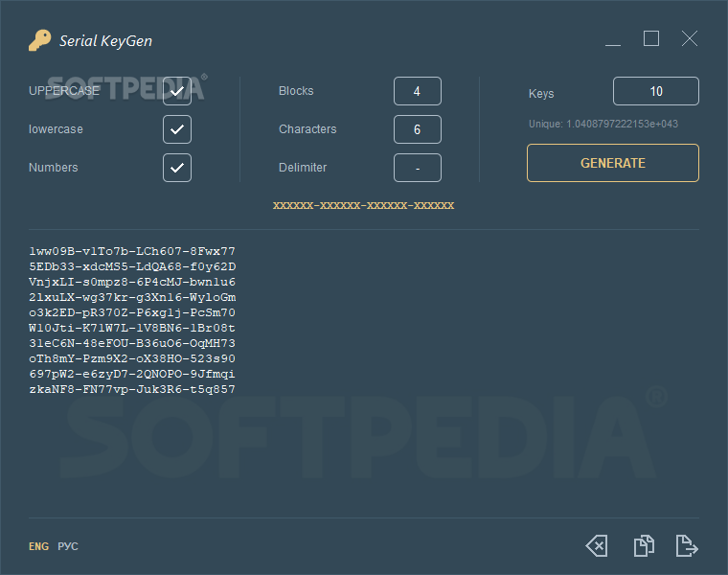This screenshot has width=728, height=575.
Task: Edit the Delimiter field
Action: click(418, 168)
